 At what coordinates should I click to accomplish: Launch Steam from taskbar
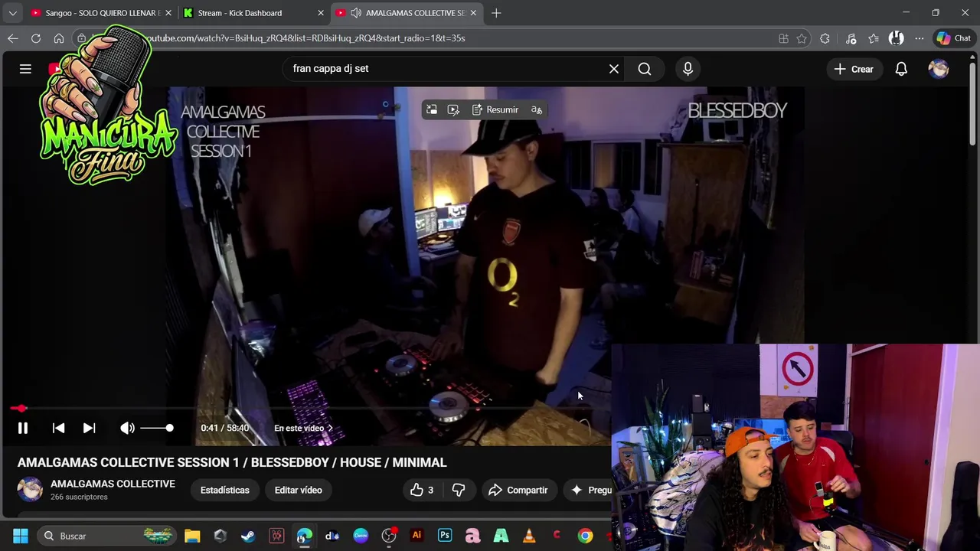[248, 536]
